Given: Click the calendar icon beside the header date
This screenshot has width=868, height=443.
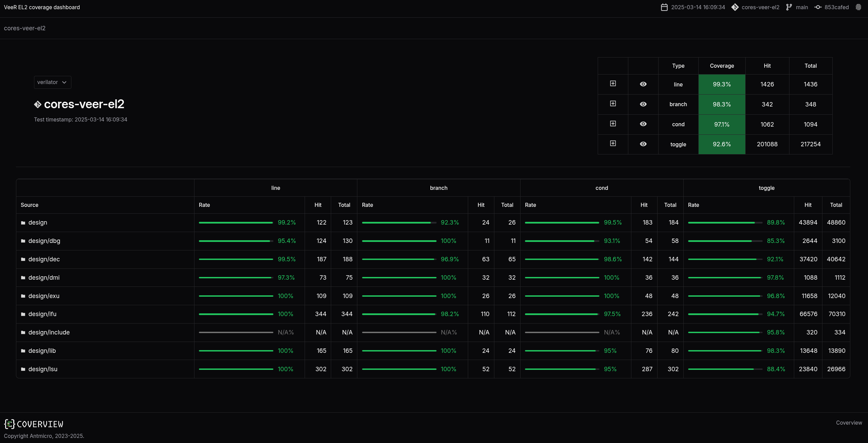Looking at the screenshot, I should tap(664, 7).
